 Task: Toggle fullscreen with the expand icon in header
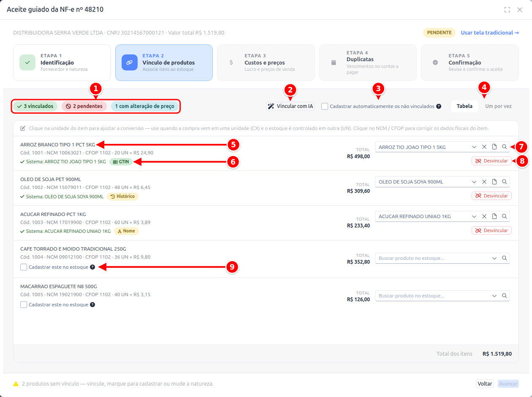coord(507,10)
